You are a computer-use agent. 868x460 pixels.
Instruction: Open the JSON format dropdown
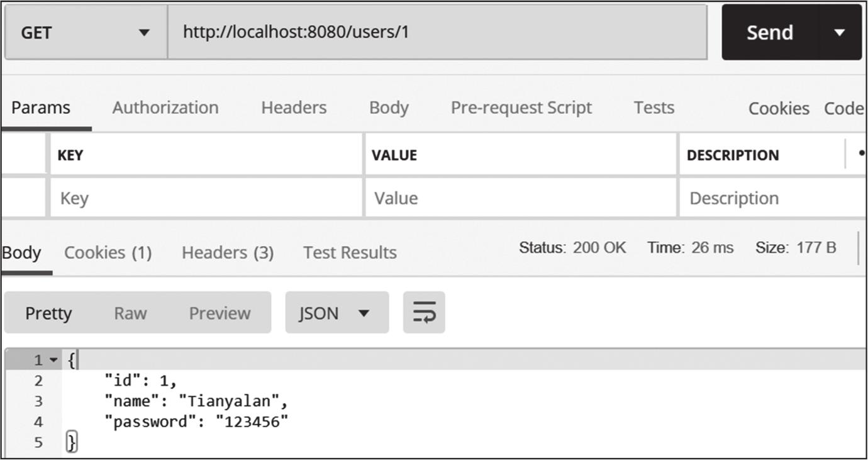point(337,313)
